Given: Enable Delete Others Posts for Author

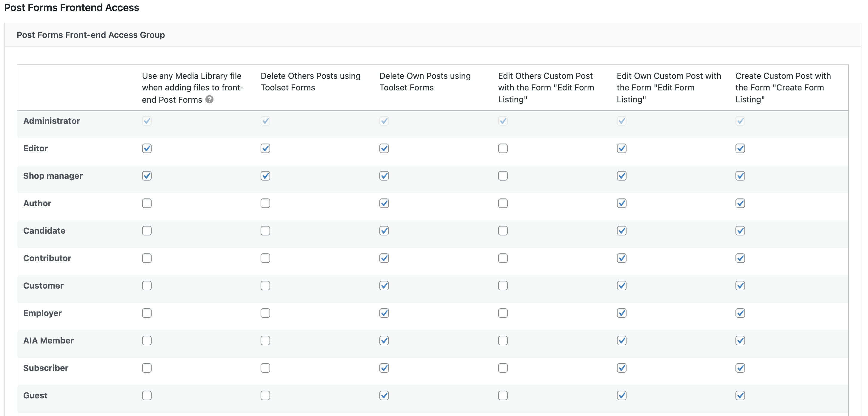Looking at the screenshot, I should coord(265,203).
